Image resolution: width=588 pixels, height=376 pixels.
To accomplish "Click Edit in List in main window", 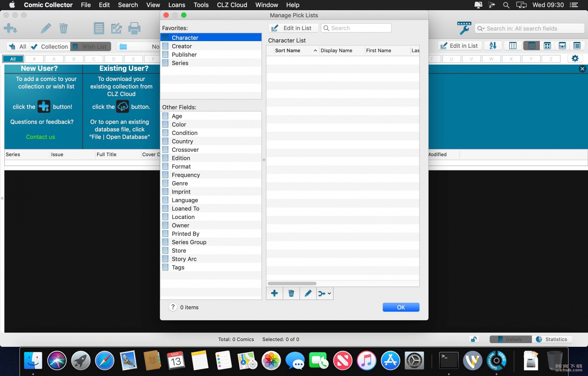I will tap(460, 46).
